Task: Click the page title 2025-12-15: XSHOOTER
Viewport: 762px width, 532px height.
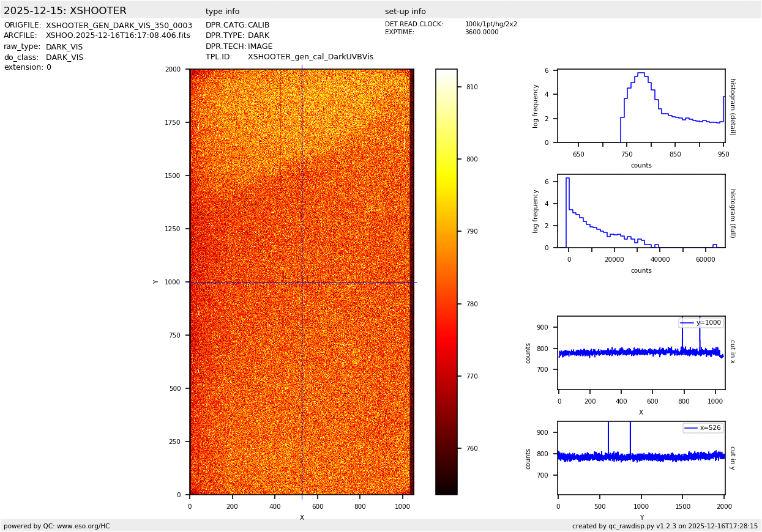Action: click(x=65, y=11)
